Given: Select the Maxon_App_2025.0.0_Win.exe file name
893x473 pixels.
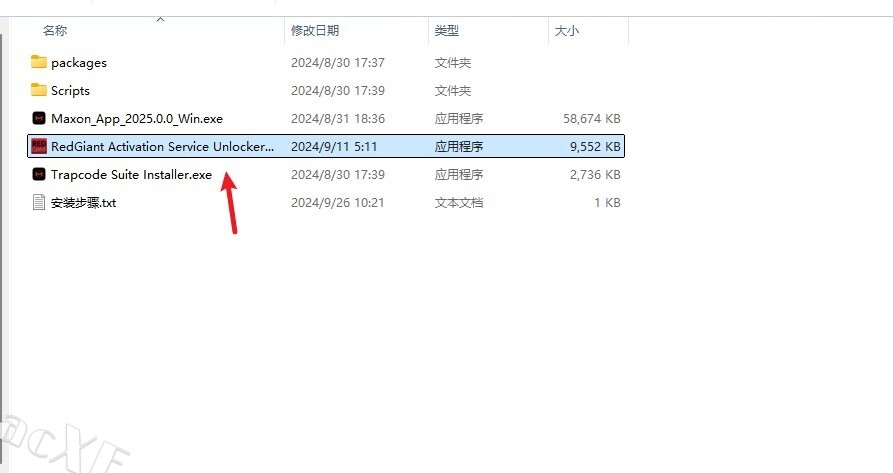Looking at the screenshot, I should pos(137,118).
